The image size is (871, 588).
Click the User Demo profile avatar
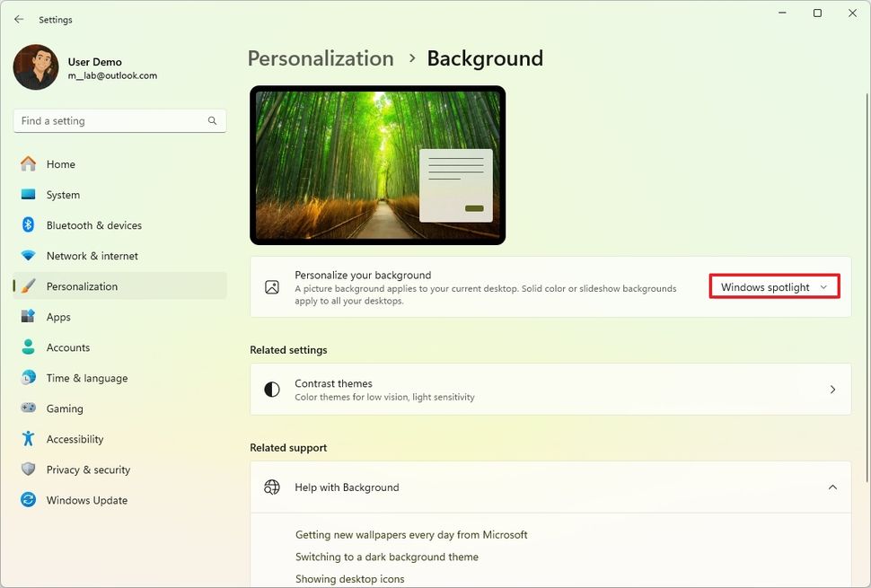pos(36,67)
